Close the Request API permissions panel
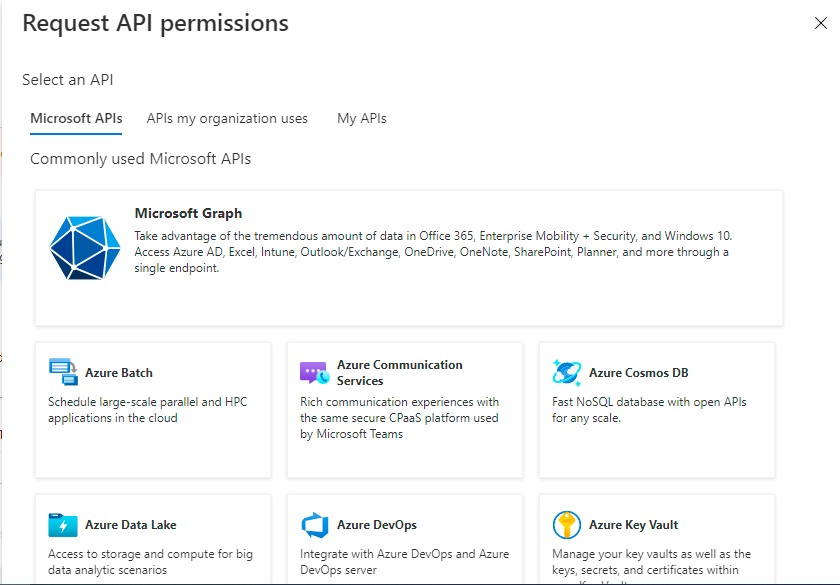The width and height of the screenshot is (840, 585). (x=821, y=23)
